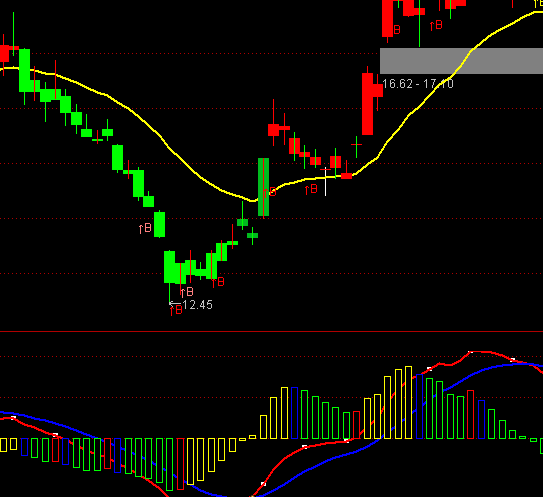Click the white crosshair candle marker
The width and height of the screenshot is (543, 497).
(x=326, y=182)
